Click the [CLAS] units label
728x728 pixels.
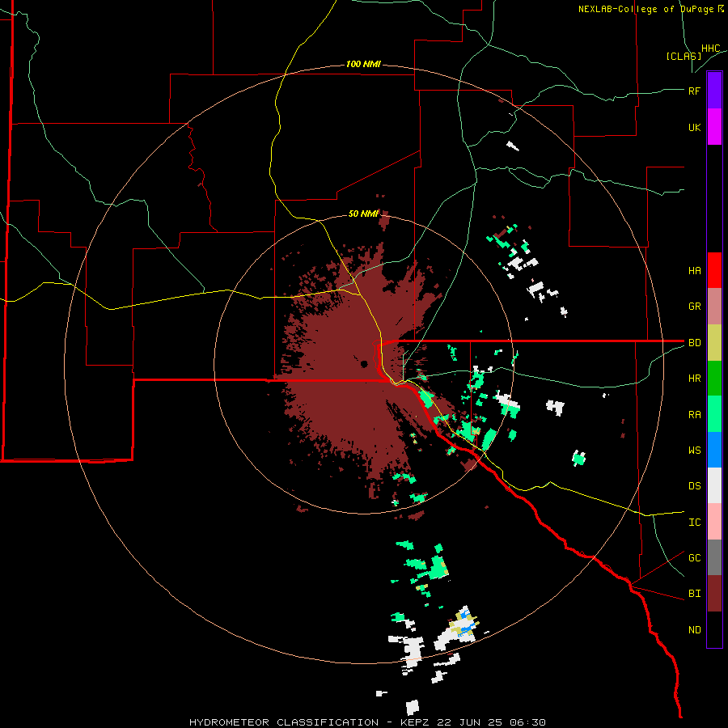(x=684, y=57)
